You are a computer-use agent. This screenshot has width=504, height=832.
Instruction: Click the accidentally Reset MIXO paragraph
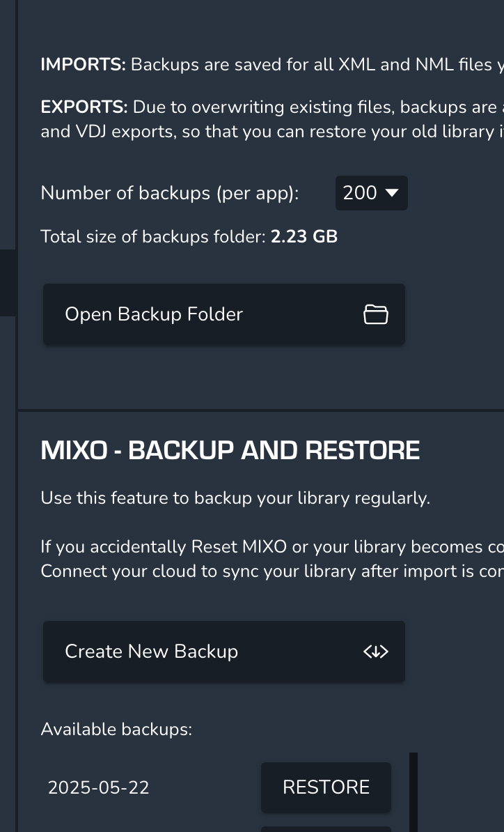[272, 559]
